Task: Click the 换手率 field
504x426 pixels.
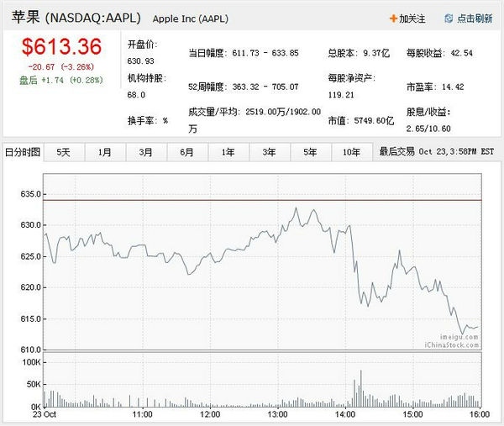Action: pyautogui.click(x=148, y=121)
